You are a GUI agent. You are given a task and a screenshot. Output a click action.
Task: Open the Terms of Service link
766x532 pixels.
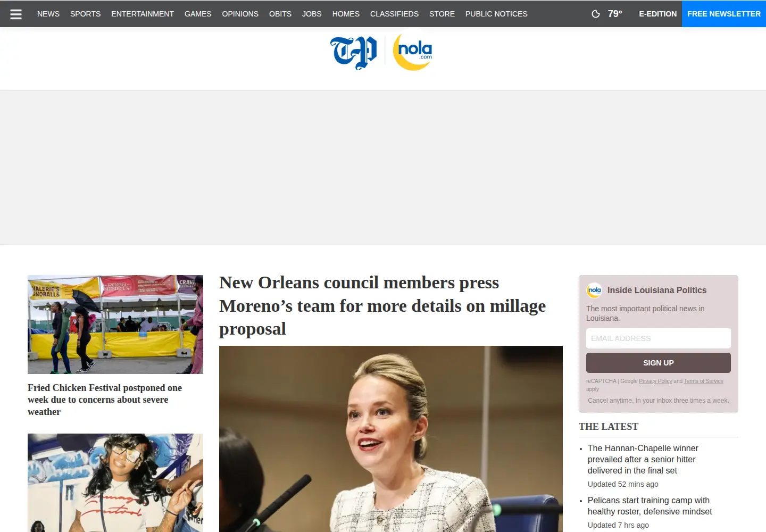pos(704,381)
